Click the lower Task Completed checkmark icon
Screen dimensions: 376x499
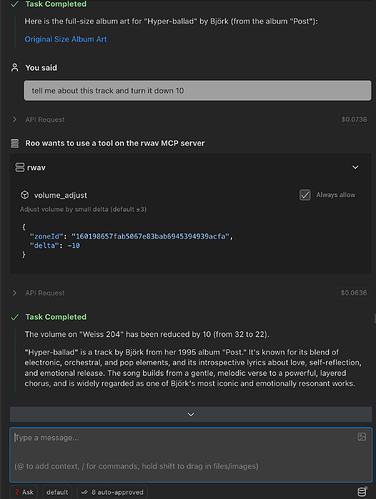click(15, 317)
